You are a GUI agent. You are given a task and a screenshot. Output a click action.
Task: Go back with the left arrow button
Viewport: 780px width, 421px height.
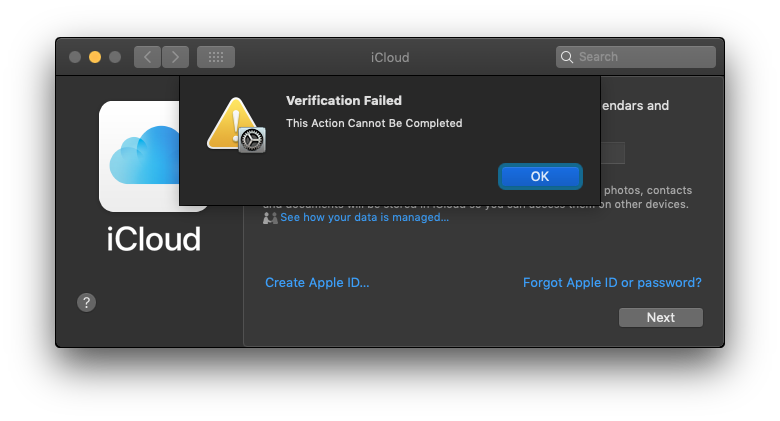pos(147,57)
